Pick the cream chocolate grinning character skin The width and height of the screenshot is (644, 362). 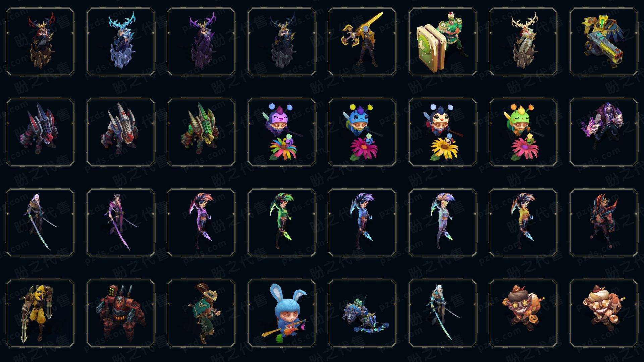click(x=604, y=313)
